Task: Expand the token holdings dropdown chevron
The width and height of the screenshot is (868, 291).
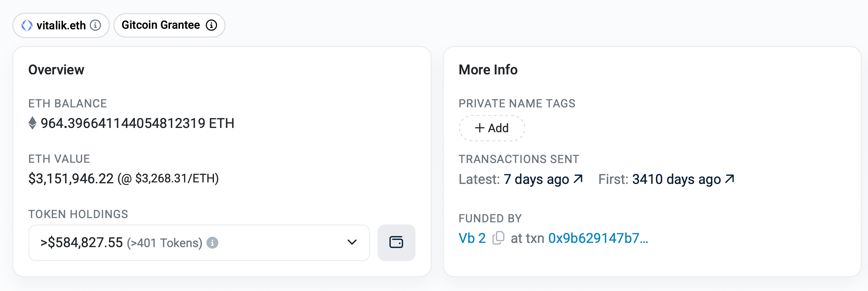Action: [352, 242]
